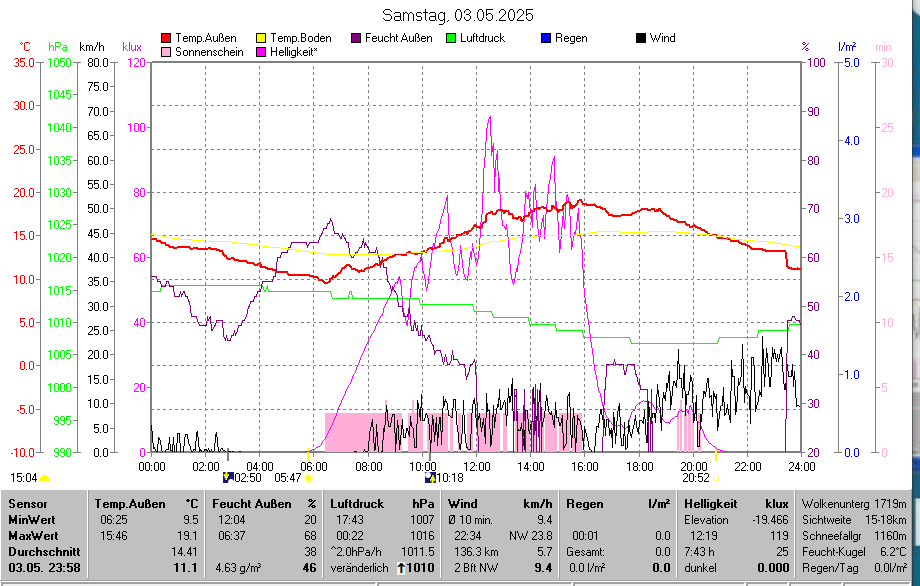Click the average temperature 14.41
Viewport: 920px width, 586px height.
(x=184, y=552)
